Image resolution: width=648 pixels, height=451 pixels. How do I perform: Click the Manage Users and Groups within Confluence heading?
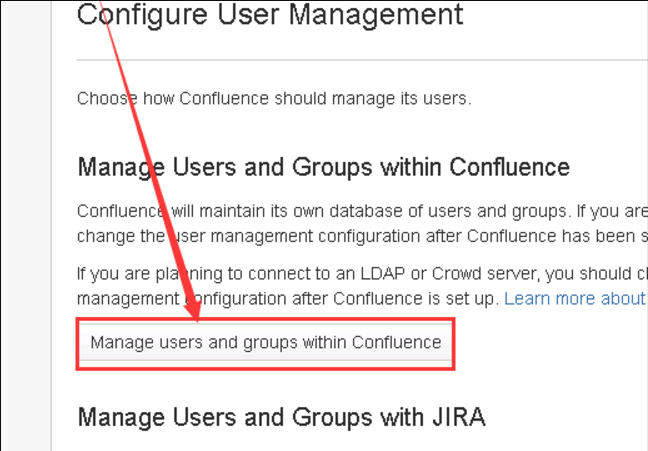[x=324, y=167]
